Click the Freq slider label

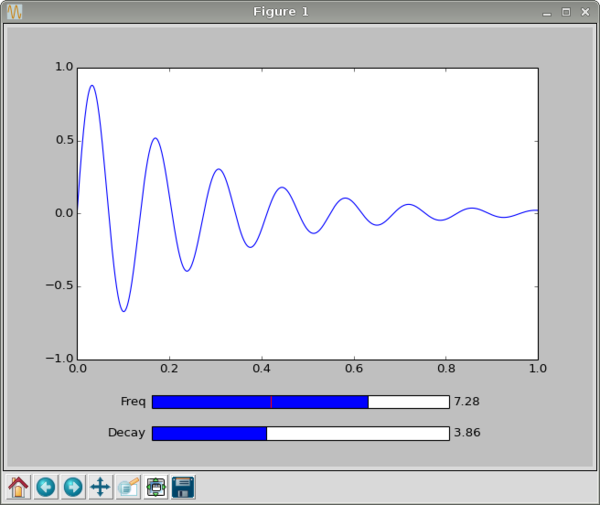(133, 402)
